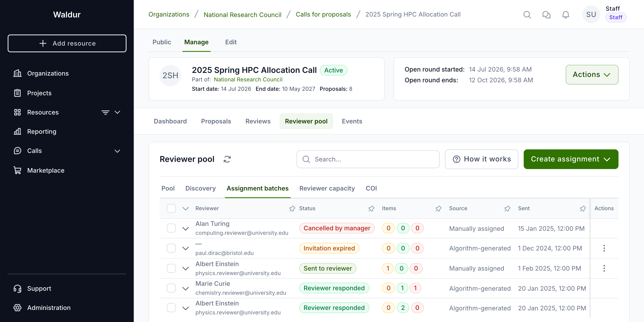Click the How it works button
This screenshot has height=322, width=644.
tap(481, 159)
